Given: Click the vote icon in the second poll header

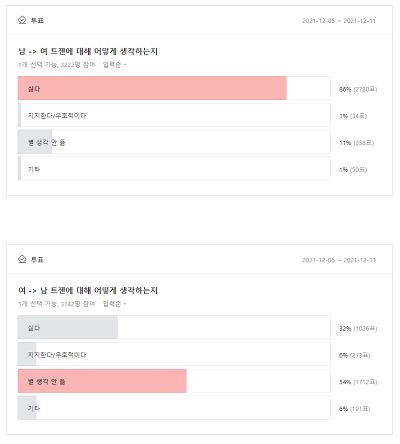Looking at the screenshot, I should tap(22, 259).
